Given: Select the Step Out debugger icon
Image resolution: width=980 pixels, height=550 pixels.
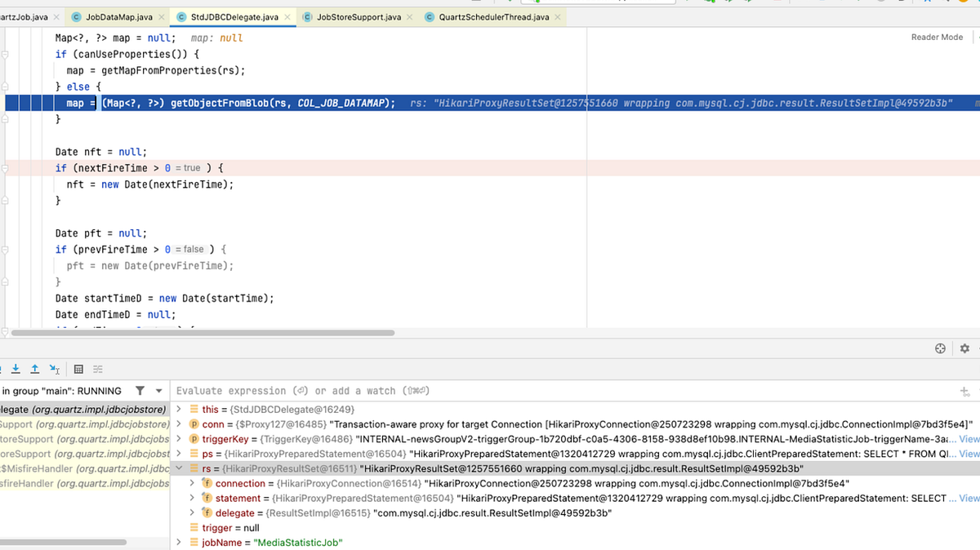Looking at the screenshot, I should pyautogui.click(x=34, y=369).
